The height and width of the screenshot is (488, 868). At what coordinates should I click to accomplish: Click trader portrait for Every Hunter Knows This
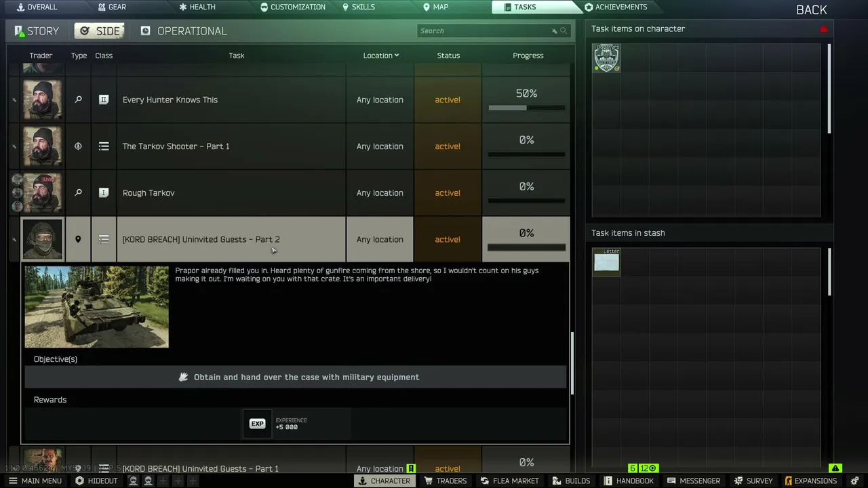tap(42, 100)
